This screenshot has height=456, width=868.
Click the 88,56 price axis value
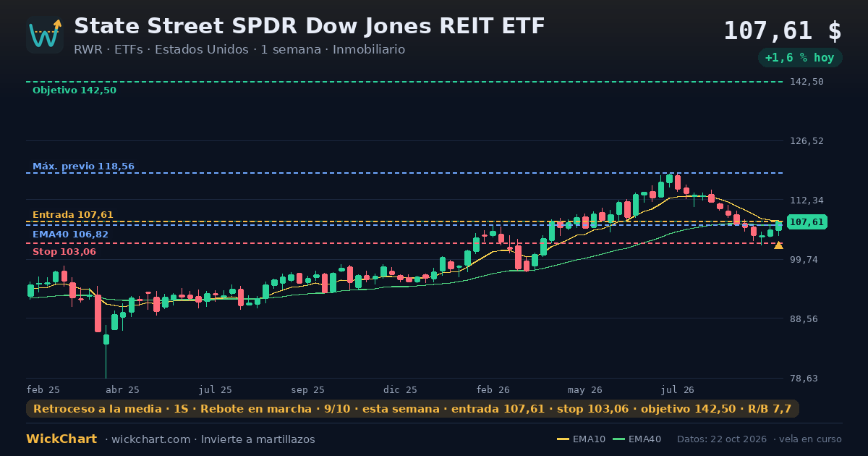(805, 319)
